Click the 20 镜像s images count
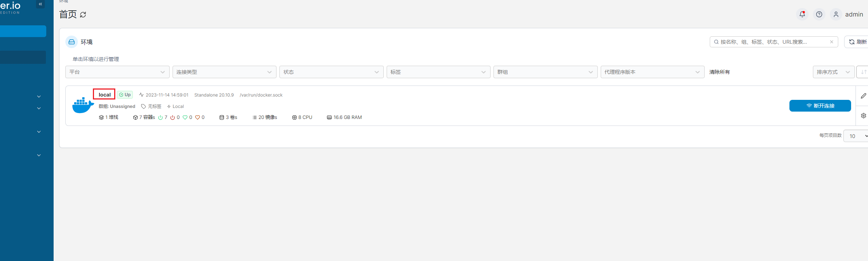 point(265,117)
